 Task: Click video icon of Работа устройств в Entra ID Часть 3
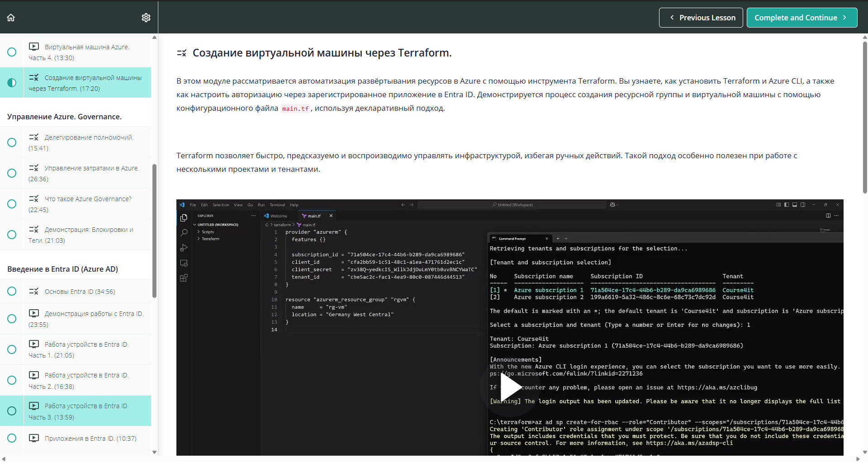(34, 405)
